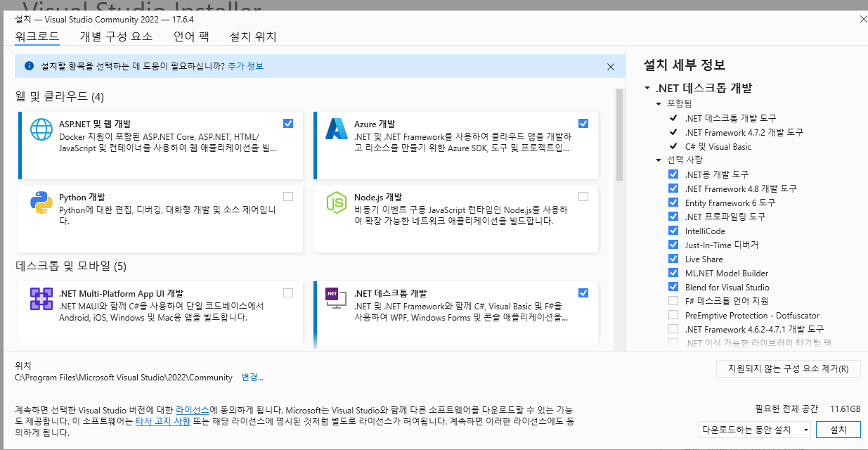Click the Node.js development logo icon
This screenshot has height=450, width=868.
[337, 202]
